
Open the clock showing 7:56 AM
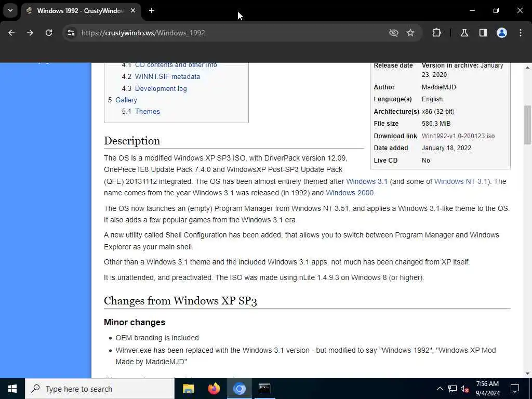(487, 389)
